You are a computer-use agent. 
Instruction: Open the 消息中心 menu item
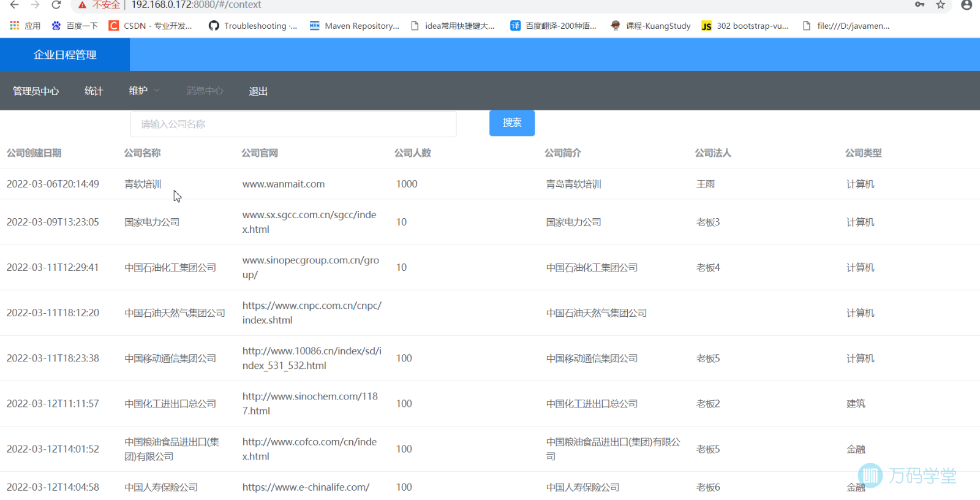point(205,91)
